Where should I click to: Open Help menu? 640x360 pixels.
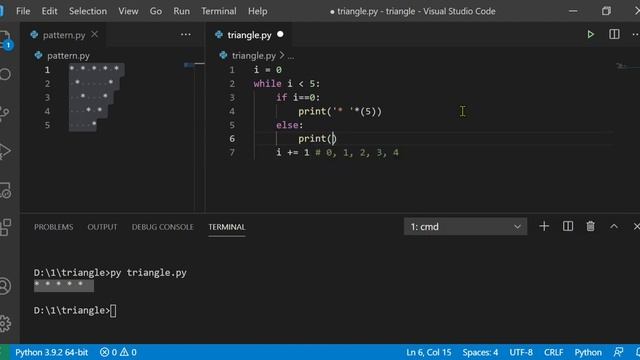pyautogui.click(x=258, y=11)
